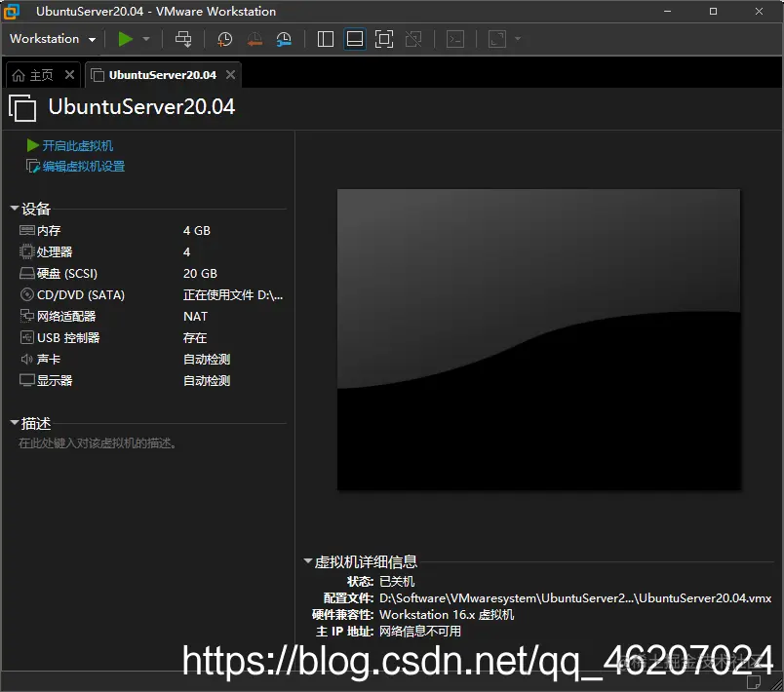The width and height of the screenshot is (784, 692).
Task: Collapse the 虚拟机详细信息 section
Action: (308, 561)
